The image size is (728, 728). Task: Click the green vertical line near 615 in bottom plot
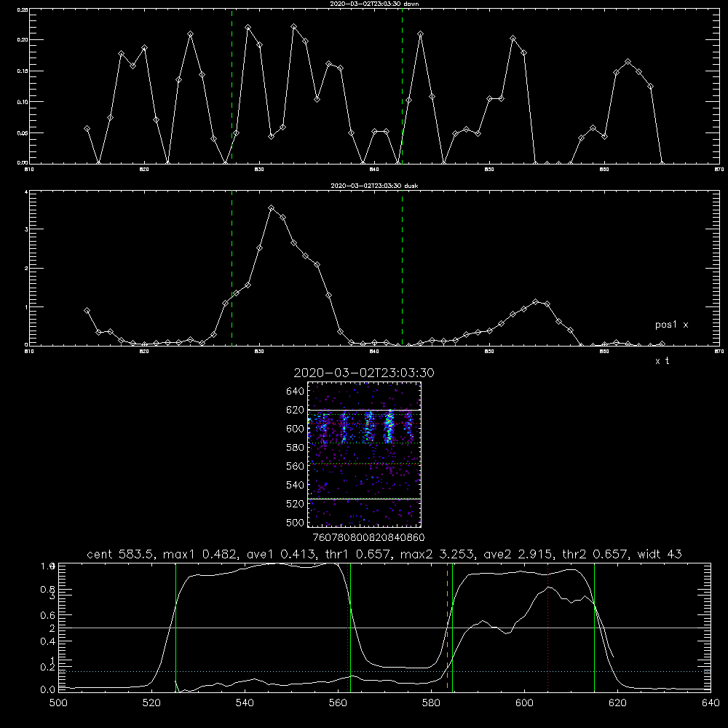(594, 627)
